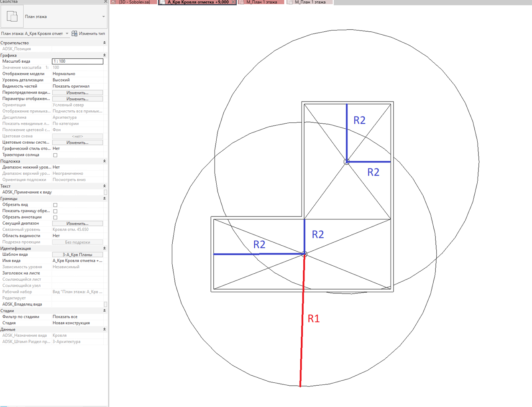Viewport: 532px width, 407px height.
Task: Click the ADSK_Позиция parameter row
Action: [x=52, y=49]
